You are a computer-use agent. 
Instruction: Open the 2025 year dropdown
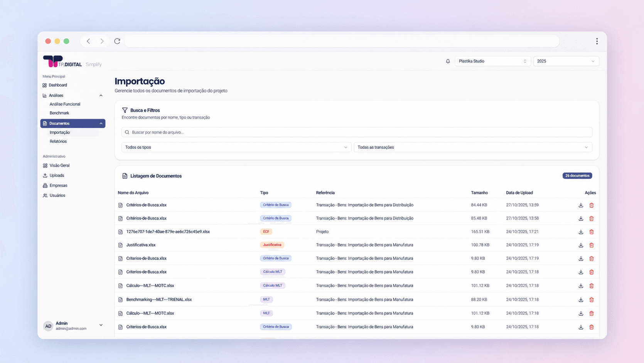[x=566, y=61]
